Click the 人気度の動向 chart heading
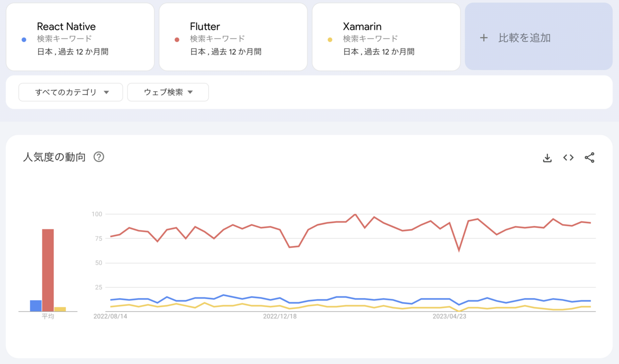Viewport: 619px width, 364px height. (54, 157)
